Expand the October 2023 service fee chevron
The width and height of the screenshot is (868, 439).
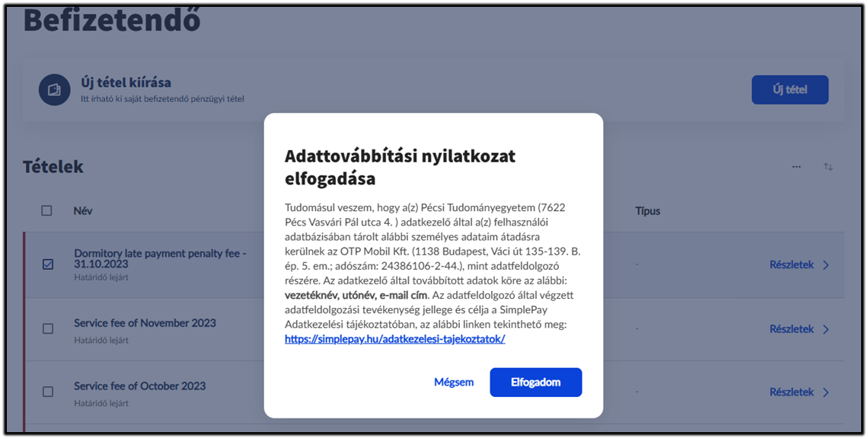[826, 393]
